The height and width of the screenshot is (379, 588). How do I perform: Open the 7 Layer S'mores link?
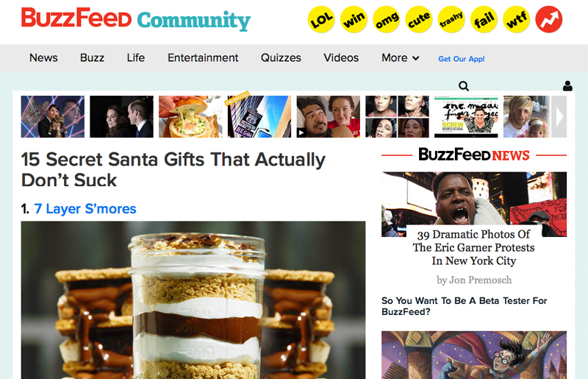pos(85,209)
